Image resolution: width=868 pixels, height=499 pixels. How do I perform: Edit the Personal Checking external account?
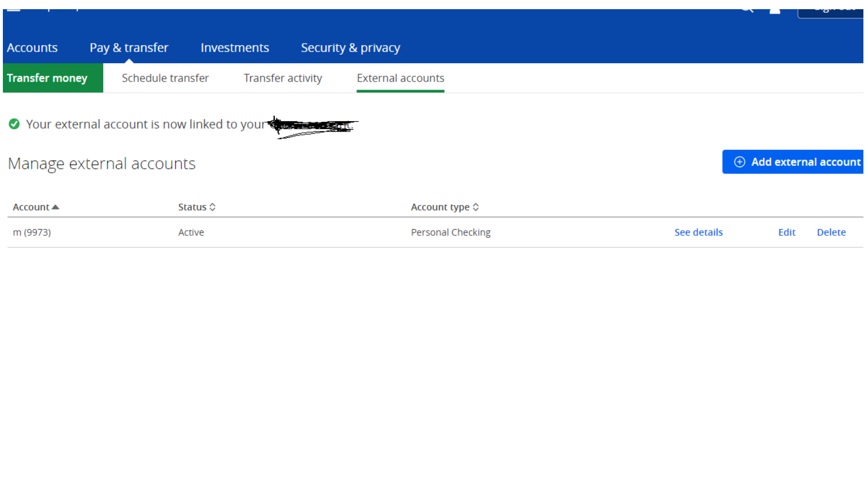point(786,233)
